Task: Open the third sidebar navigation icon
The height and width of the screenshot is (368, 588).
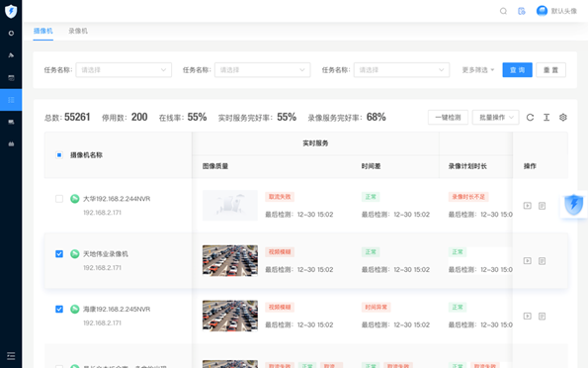Action: point(11,78)
